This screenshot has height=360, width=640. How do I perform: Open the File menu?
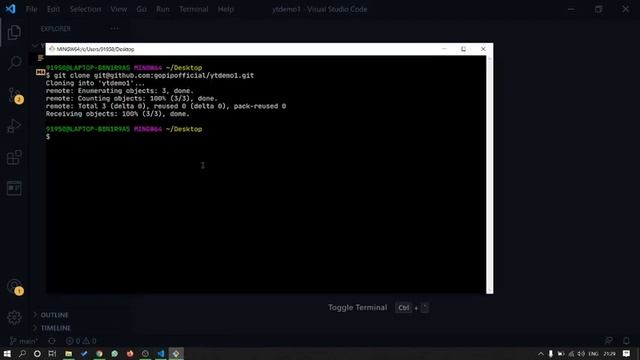(x=31, y=9)
